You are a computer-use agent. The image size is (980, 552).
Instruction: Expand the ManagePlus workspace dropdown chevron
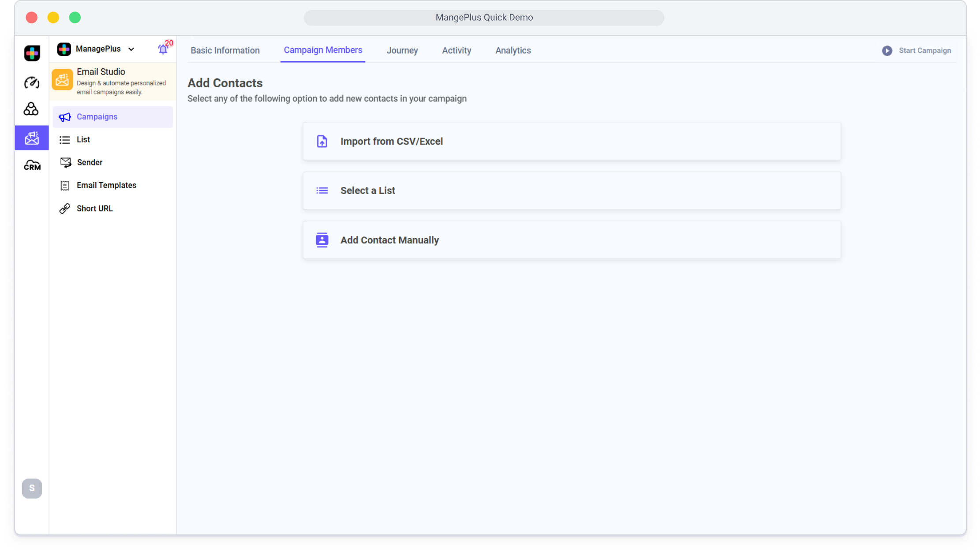[x=131, y=49]
